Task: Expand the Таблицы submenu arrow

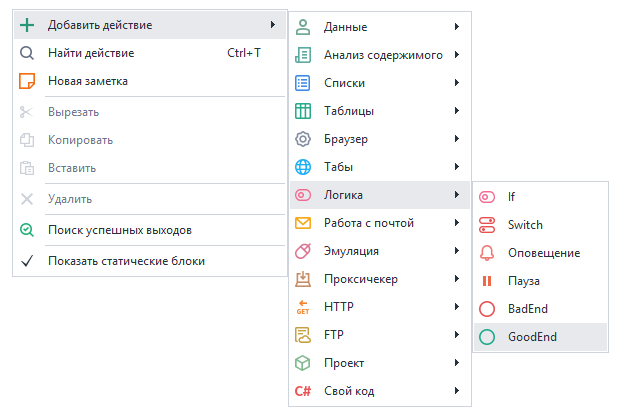Action: 456,111
